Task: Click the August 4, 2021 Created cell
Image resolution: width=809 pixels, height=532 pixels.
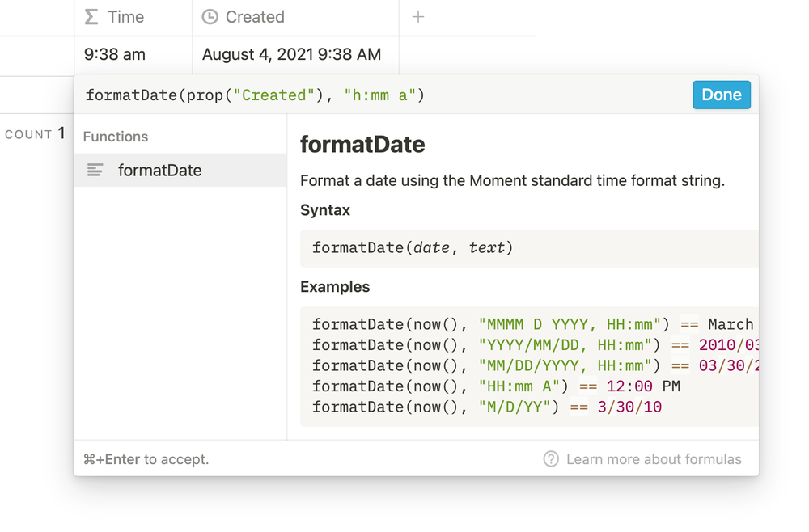Action: tap(291, 55)
